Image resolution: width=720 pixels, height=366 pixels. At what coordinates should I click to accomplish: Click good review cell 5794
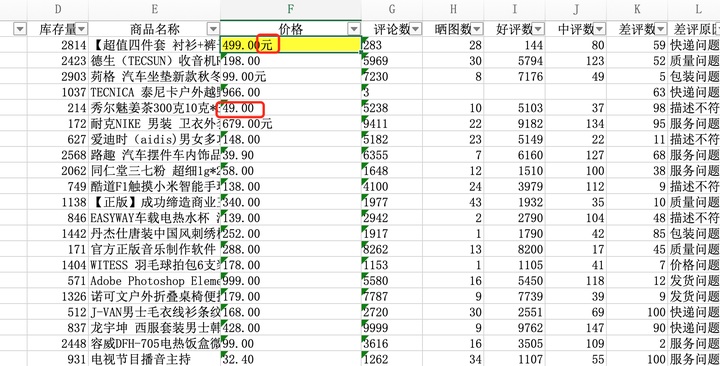tap(515, 60)
